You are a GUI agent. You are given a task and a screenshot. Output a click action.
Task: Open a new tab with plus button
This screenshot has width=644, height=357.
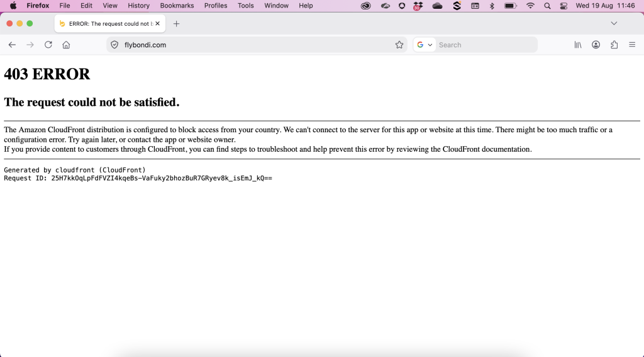coord(176,24)
